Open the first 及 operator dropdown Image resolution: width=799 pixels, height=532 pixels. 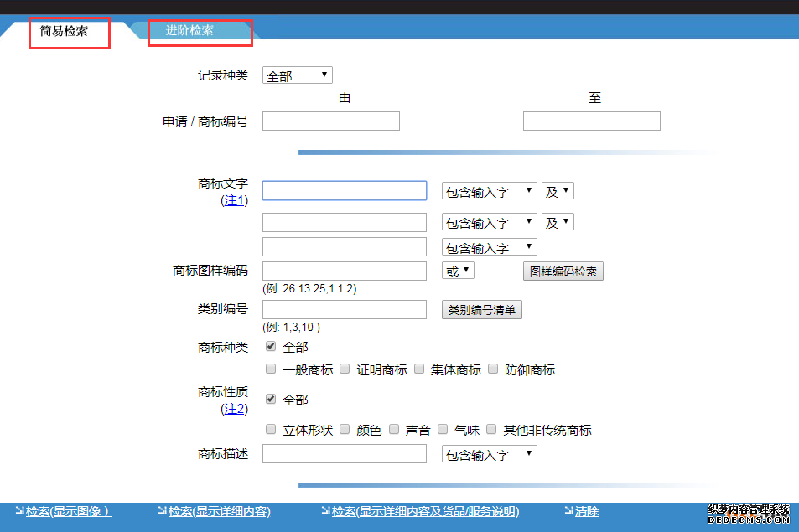(557, 192)
